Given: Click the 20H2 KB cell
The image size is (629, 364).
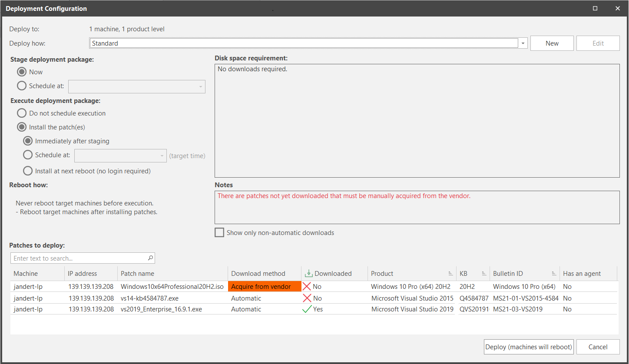Looking at the screenshot, I should coord(468,287).
